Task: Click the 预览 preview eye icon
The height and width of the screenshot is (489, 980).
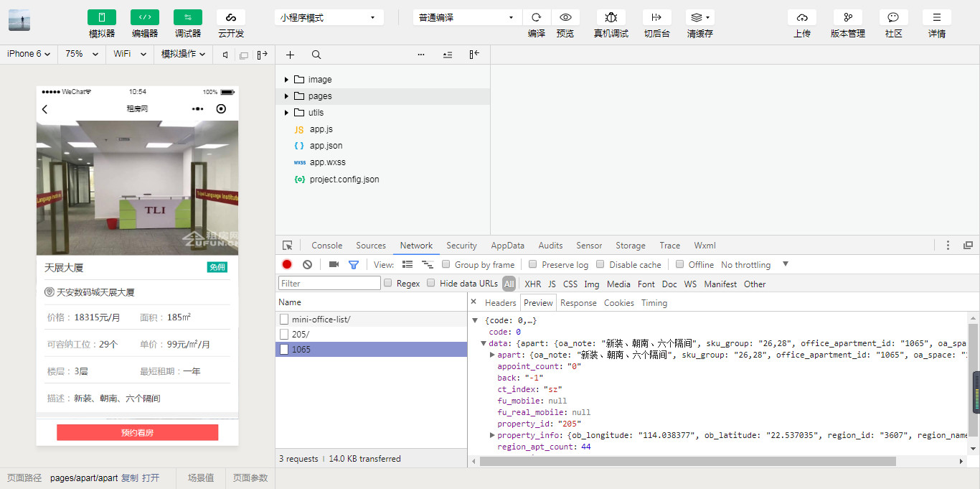Action: tap(565, 17)
